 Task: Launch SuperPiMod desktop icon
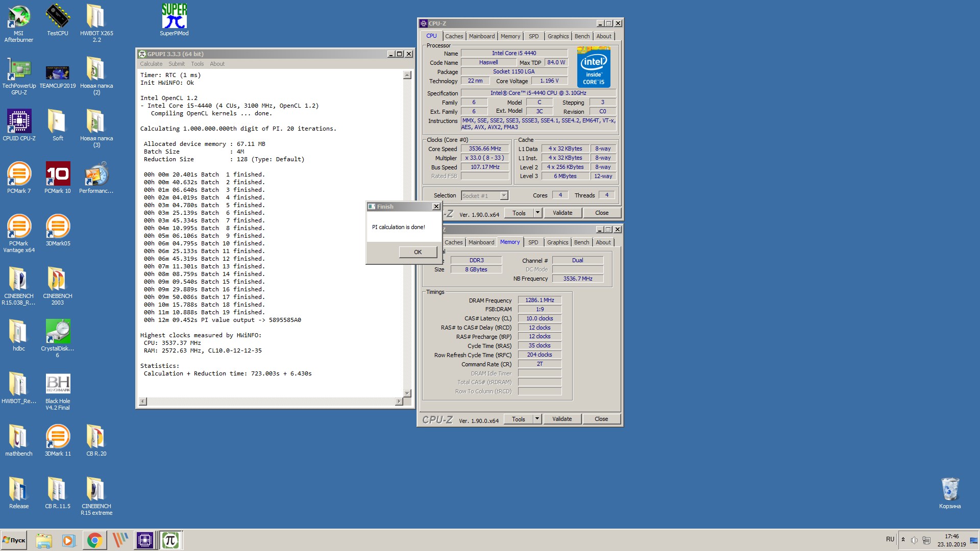click(174, 20)
